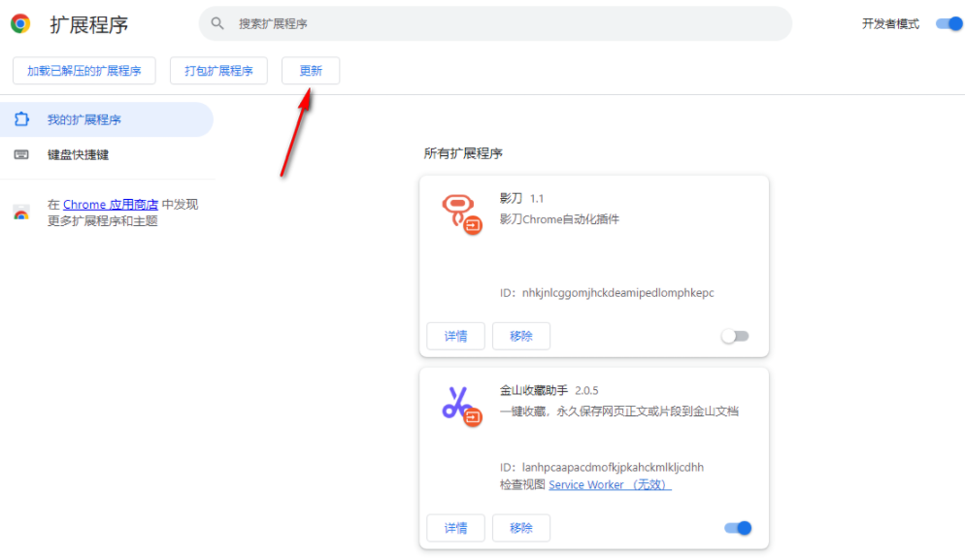Click the 开发者模式 label
Image resolution: width=965 pixels, height=560 pixels.
tap(890, 23)
